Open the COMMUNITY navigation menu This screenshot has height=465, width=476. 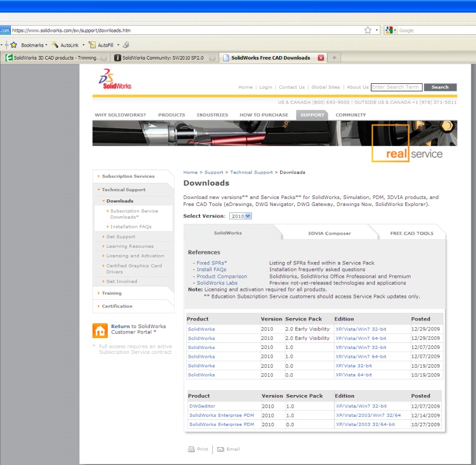(351, 115)
